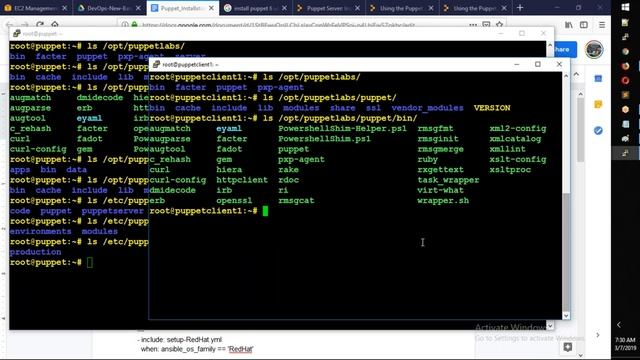
Task: Switch to Firefox in the Windows taskbar
Action: (625, 66)
